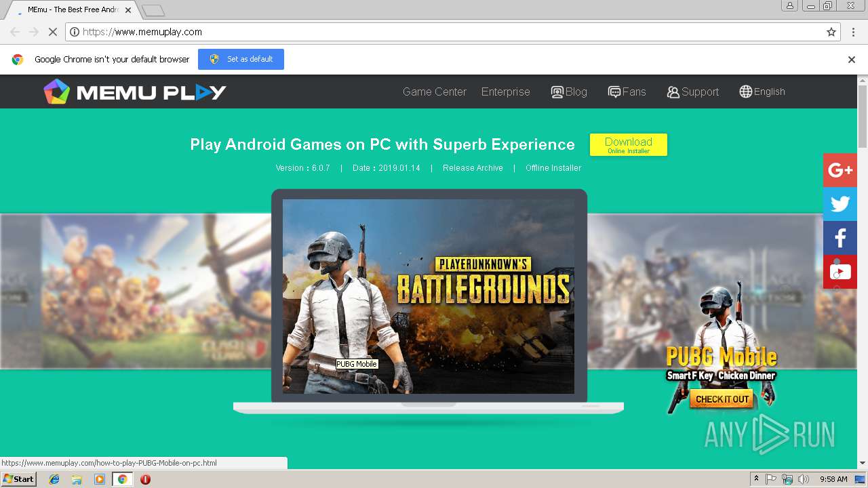Share page via Twitter icon
The height and width of the screenshot is (488, 868).
pos(840,204)
